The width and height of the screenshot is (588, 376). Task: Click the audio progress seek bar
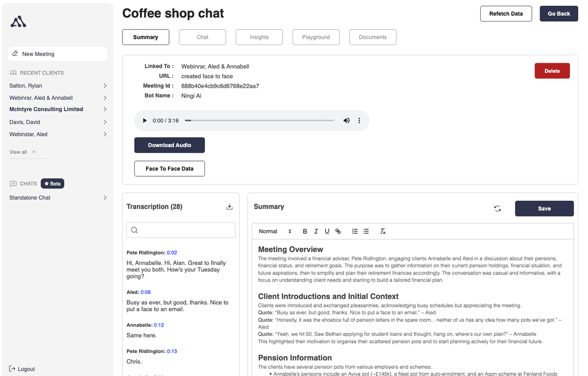pos(260,120)
